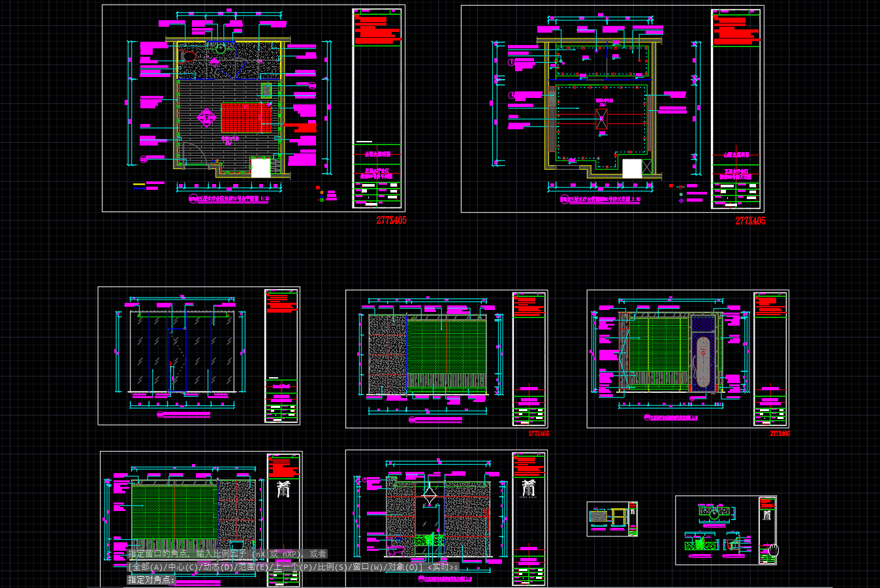880x588 pixels.
Task: Select the crossed light fixture in ceiling plan
Action: [x=602, y=119]
